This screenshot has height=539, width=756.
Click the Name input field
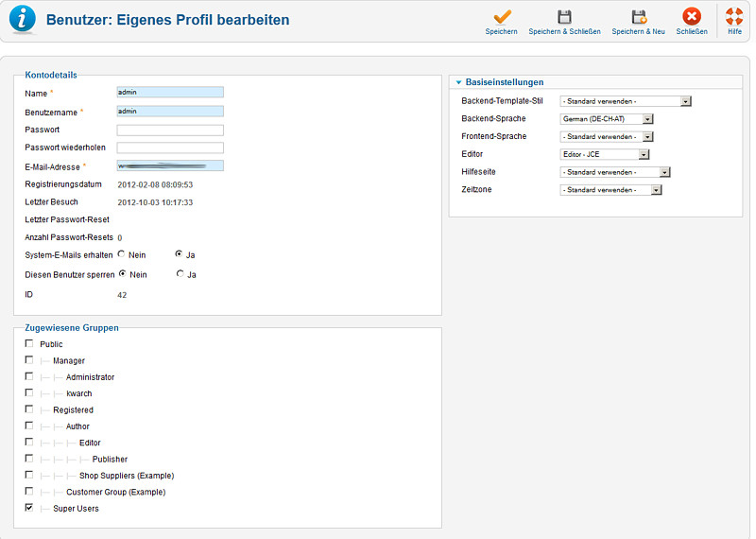coord(170,92)
